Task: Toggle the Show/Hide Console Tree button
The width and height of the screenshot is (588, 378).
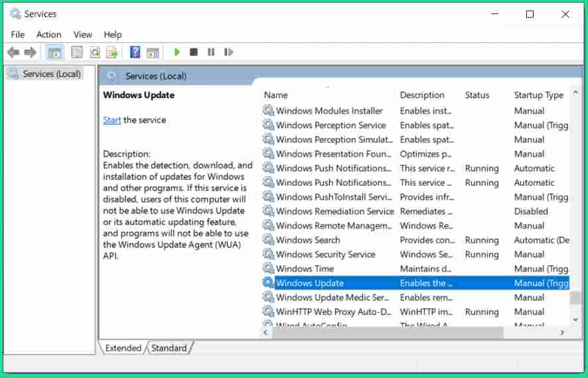Action: (54, 52)
